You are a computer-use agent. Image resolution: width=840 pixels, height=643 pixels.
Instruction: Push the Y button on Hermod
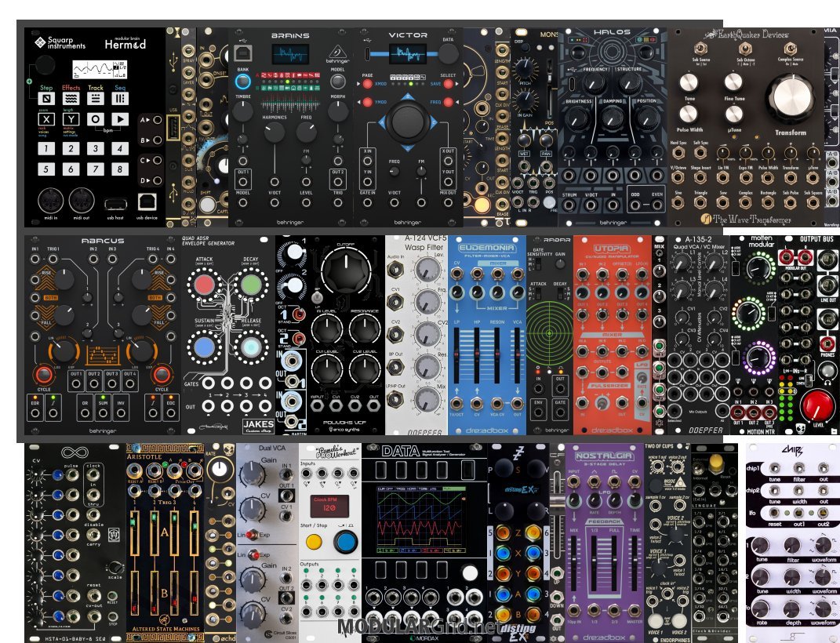(71, 119)
